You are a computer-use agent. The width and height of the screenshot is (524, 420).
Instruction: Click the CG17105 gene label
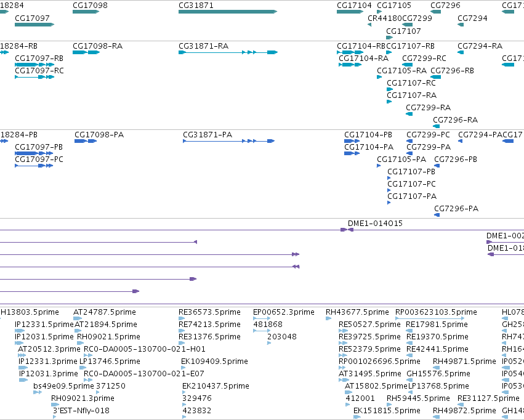point(394,6)
